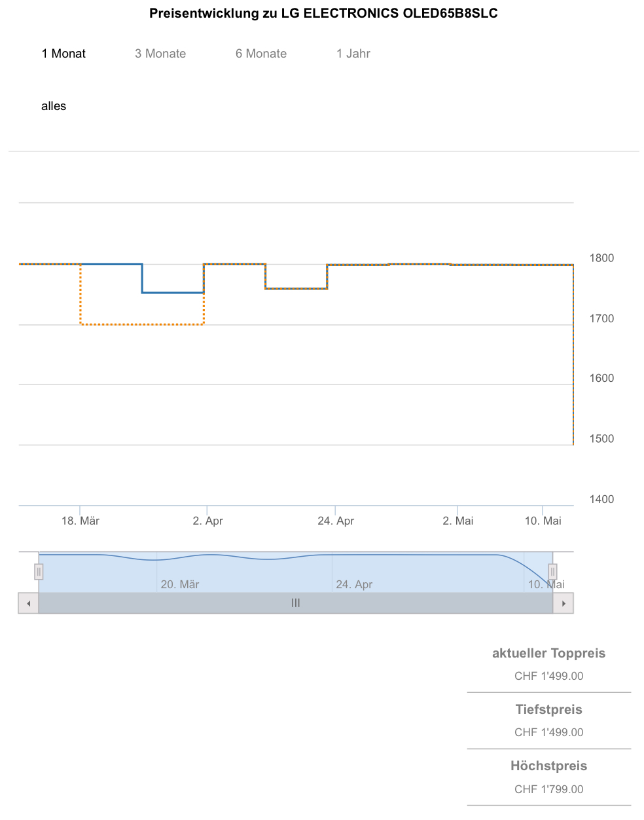This screenshot has width=644, height=820.
Task: Click the blue line dip before 2. Apr
Action: [x=173, y=293]
